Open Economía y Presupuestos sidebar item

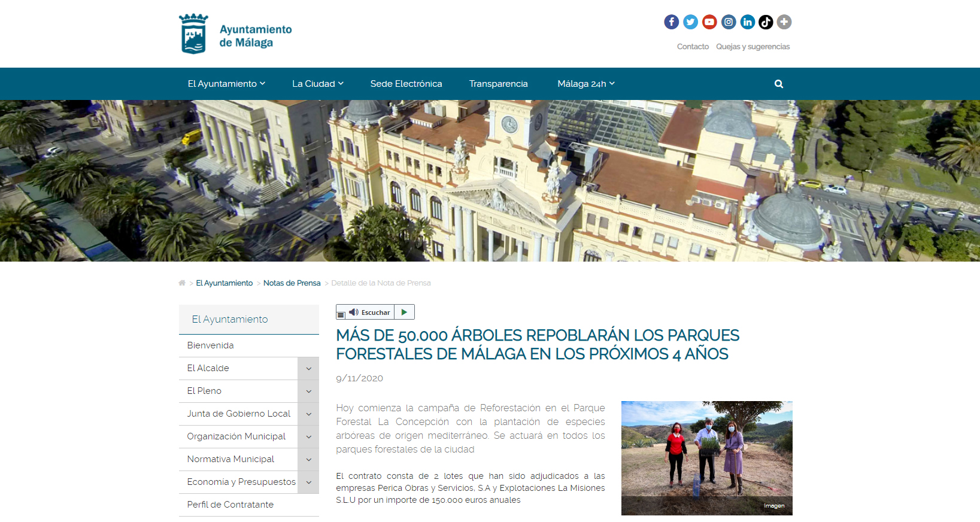click(238, 482)
